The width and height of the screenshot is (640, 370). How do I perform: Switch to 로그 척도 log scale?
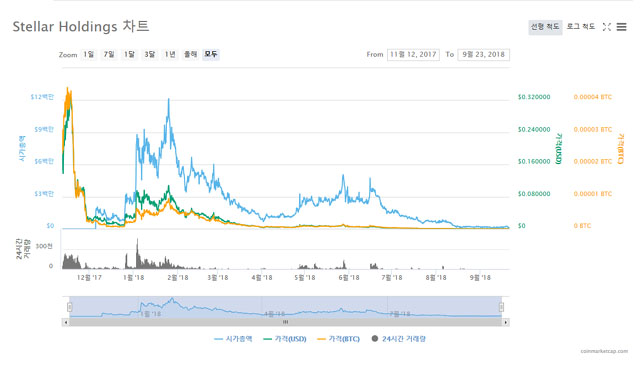[x=580, y=27]
